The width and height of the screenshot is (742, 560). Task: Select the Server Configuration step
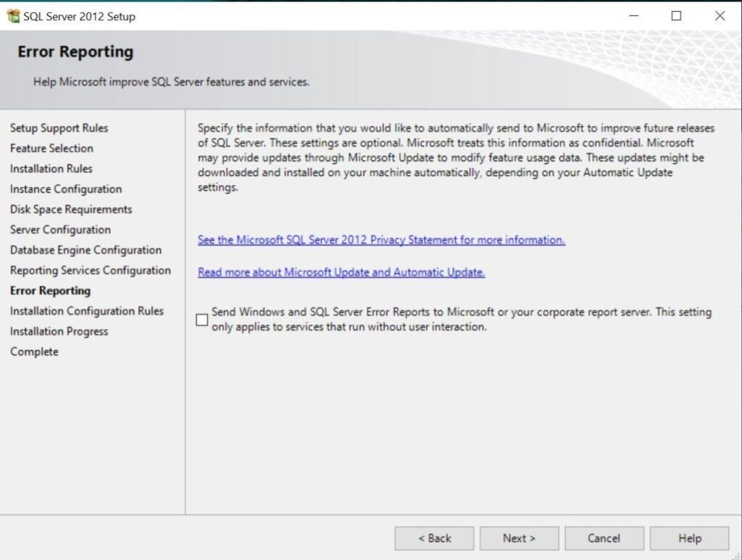coord(59,229)
